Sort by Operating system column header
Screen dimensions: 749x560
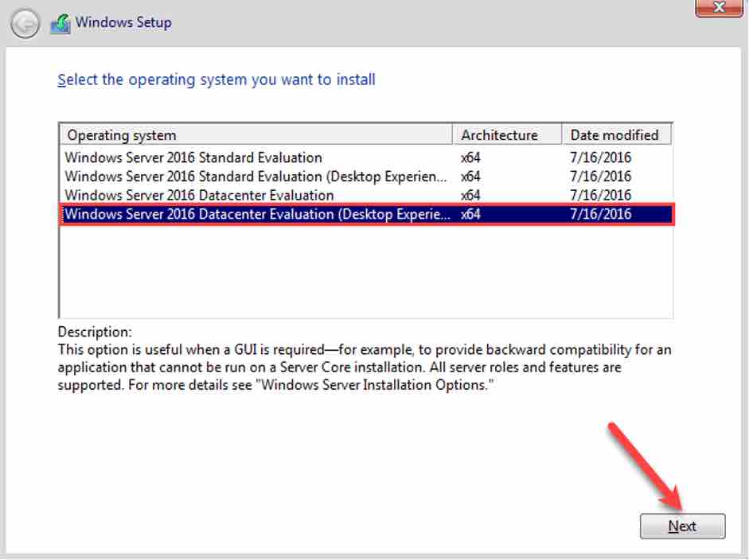click(x=256, y=135)
